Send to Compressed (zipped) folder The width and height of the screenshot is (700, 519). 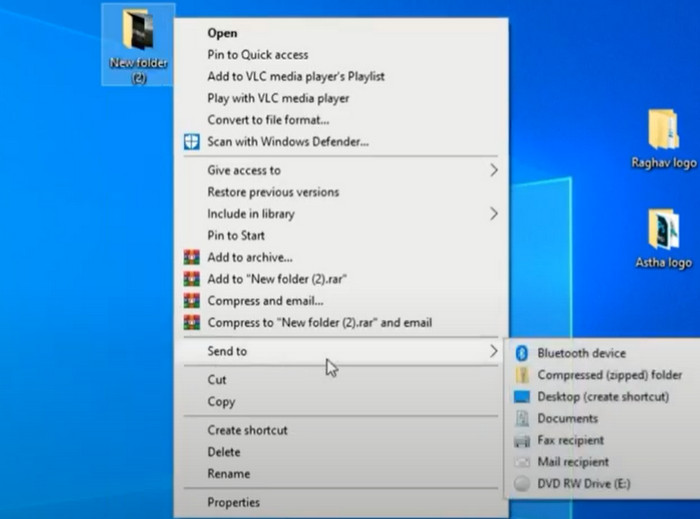[604, 375]
